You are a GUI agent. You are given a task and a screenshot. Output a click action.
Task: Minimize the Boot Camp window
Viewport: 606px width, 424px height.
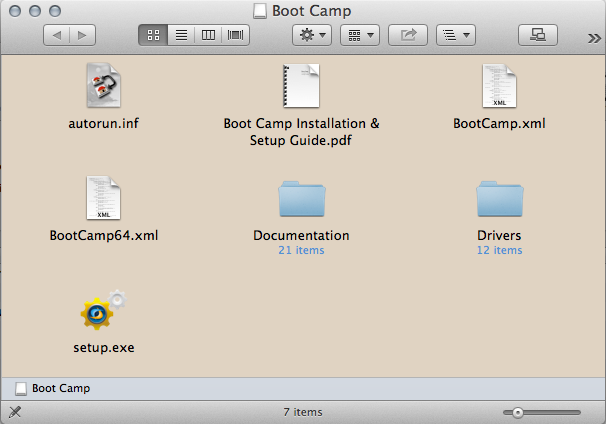(x=35, y=11)
